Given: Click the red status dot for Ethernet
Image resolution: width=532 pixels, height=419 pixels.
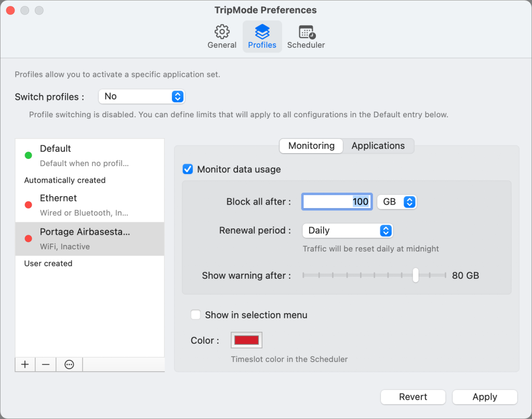Looking at the screenshot, I should coord(29,205).
